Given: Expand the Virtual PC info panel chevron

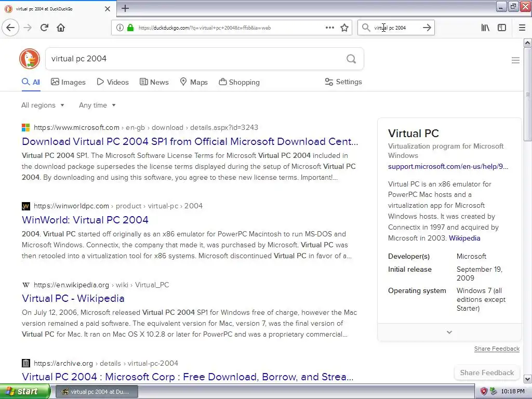Looking at the screenshot, I should coord(449,332).
